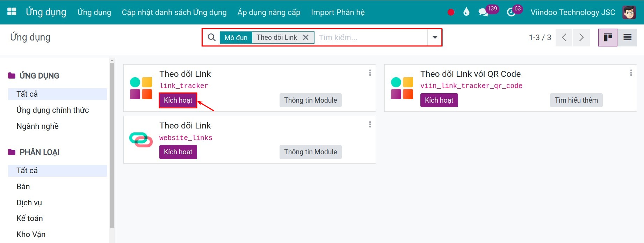Activate the link_tracker module
Image resolution: width=644 pixels, height=243 pixels.
[178, 100]
